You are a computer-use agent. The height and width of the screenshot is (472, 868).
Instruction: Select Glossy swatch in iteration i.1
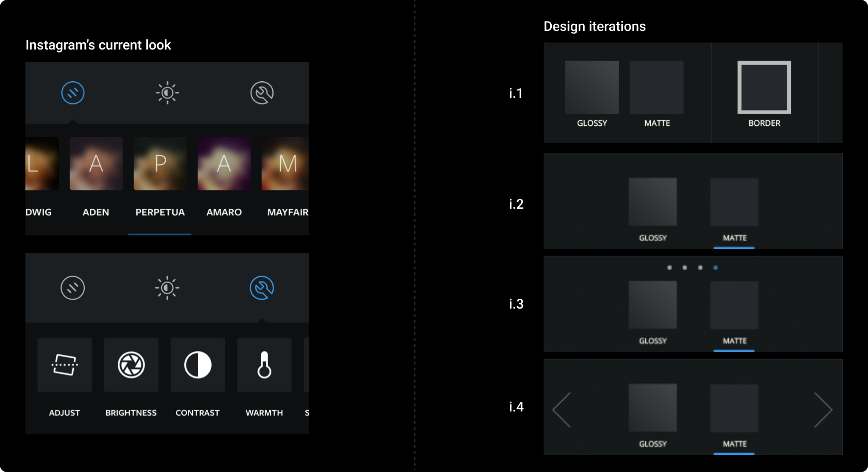click(592, 87)
